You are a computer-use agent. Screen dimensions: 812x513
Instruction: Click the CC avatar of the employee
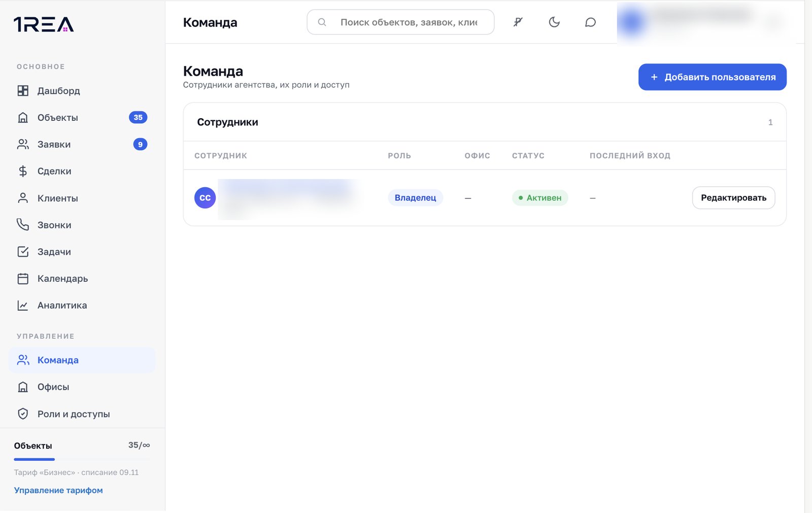tap(205, 198)
